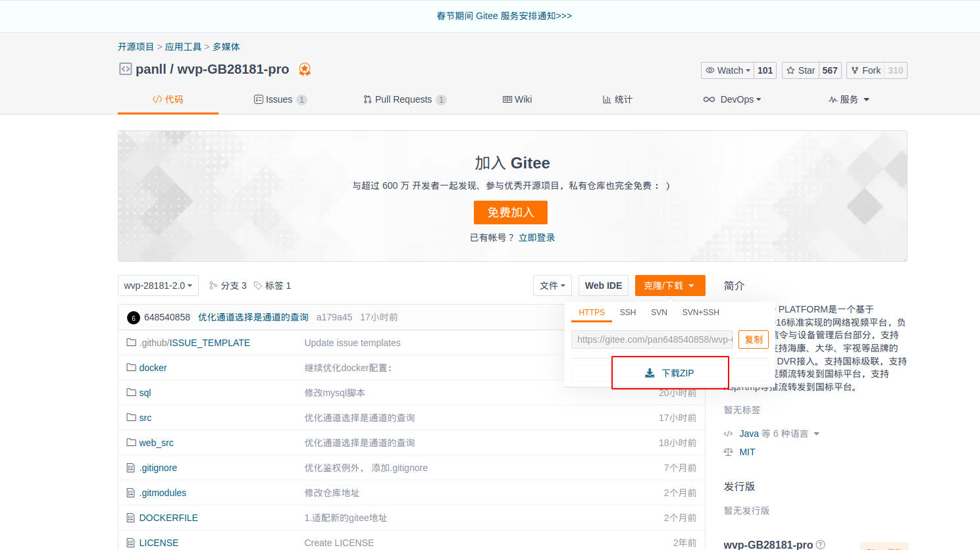Open the Watch dropdown
This screenshot has height=550, width=980.
[x=727, y=70]
